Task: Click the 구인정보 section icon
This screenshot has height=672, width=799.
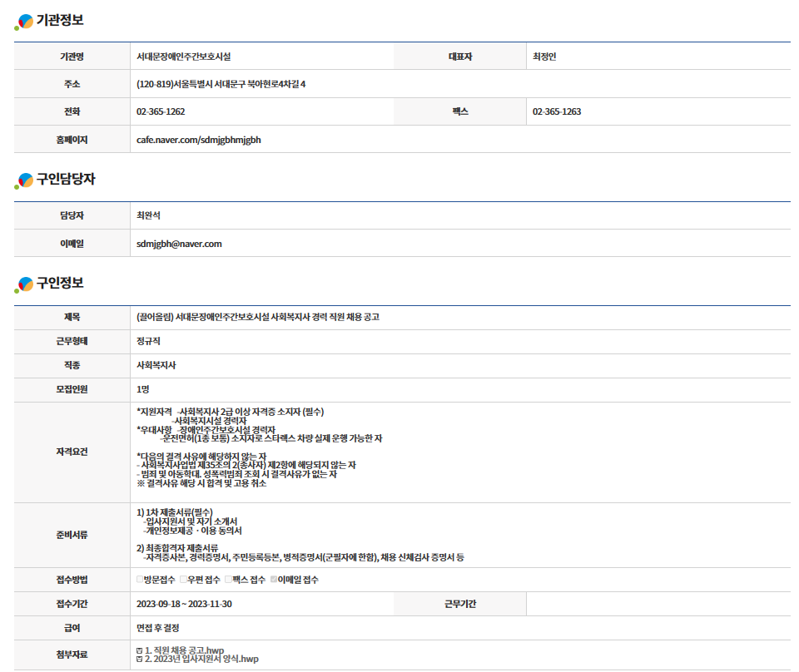Action: [x=24, y=284]
